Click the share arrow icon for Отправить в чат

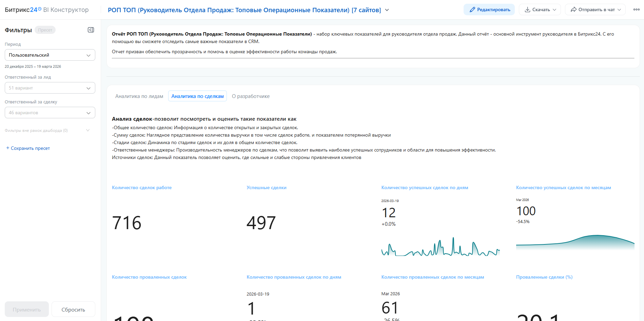point(573,10)
